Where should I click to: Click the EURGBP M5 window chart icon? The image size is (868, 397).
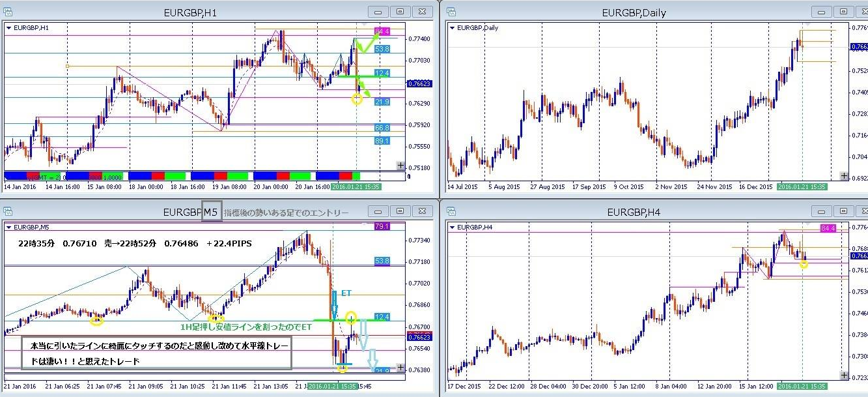[x=8, y=211]
